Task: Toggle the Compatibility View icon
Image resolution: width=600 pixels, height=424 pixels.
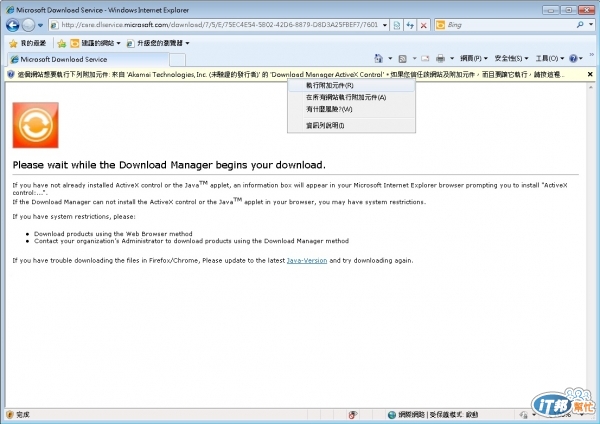Action: click(397, 25)
